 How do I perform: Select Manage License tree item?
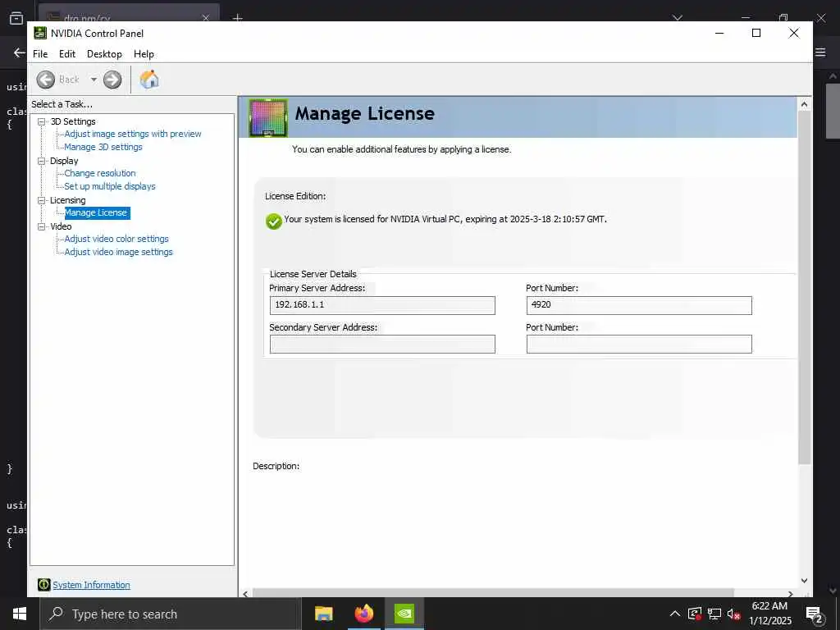[x=97, y=212]
